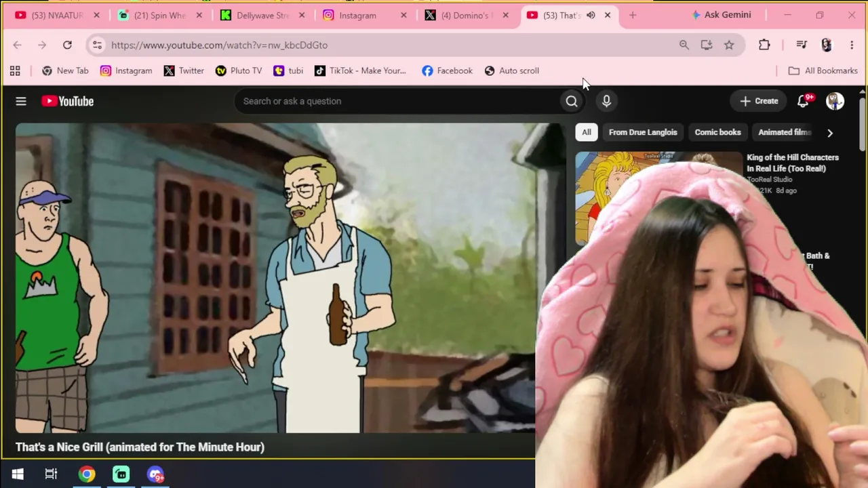The image size is (868, 488).
Task: Open YouTube account avatar menu
Action: [835, 101]
